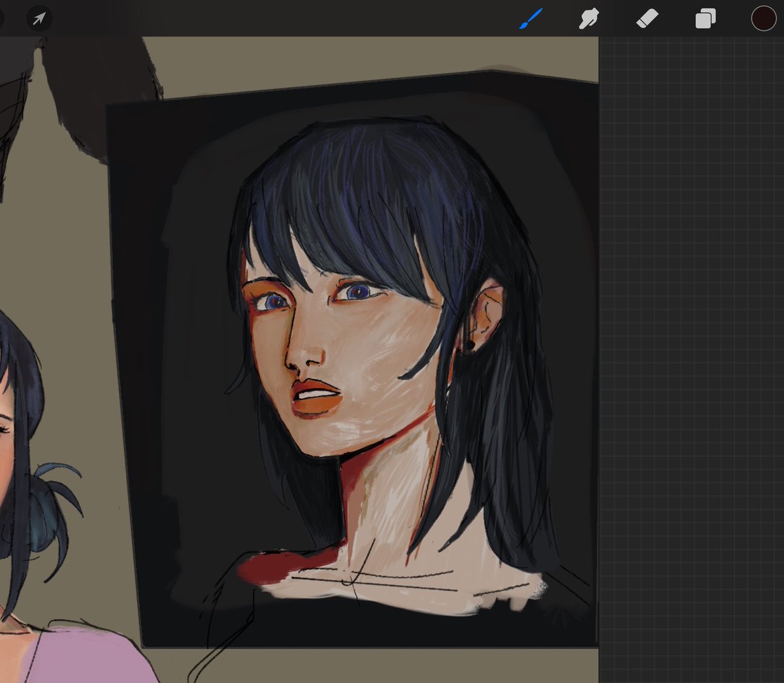Open the active color swatch

point(764,18)
